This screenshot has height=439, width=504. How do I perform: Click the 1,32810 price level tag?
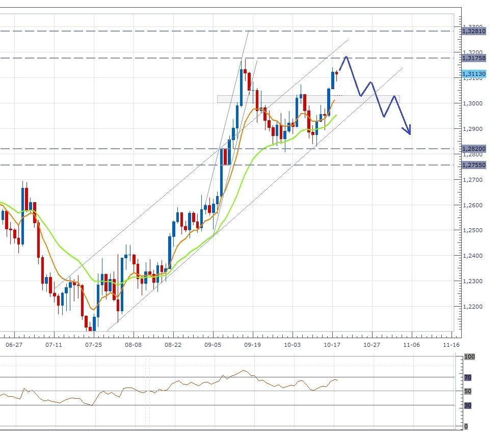pos(474,31)
